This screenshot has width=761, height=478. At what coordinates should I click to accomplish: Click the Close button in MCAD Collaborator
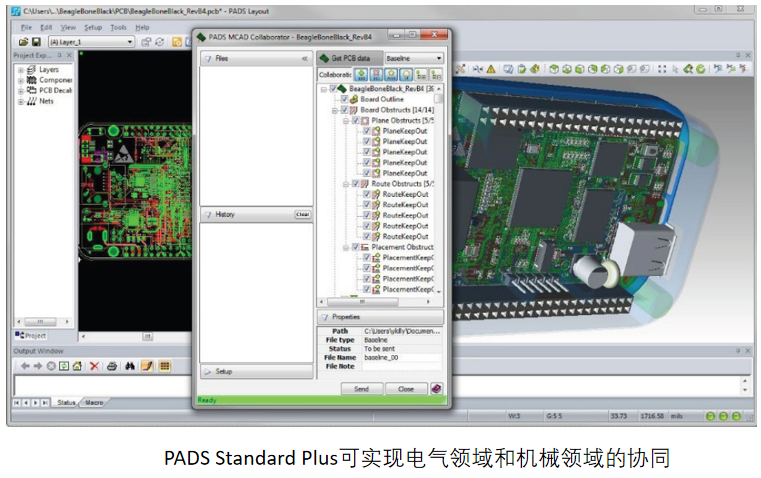tap(406, 389)
